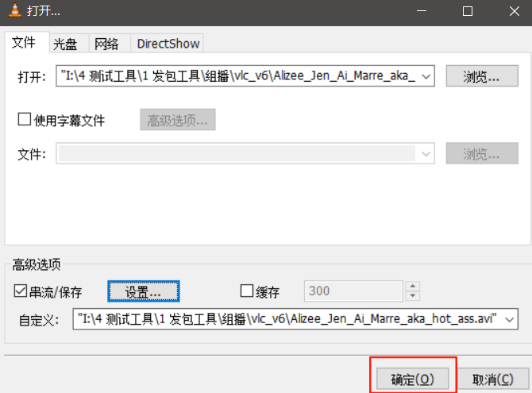Viewport: 532px width, 393px height.
Task: Increase cache value with up arrow
Action: tap(413, 286)
